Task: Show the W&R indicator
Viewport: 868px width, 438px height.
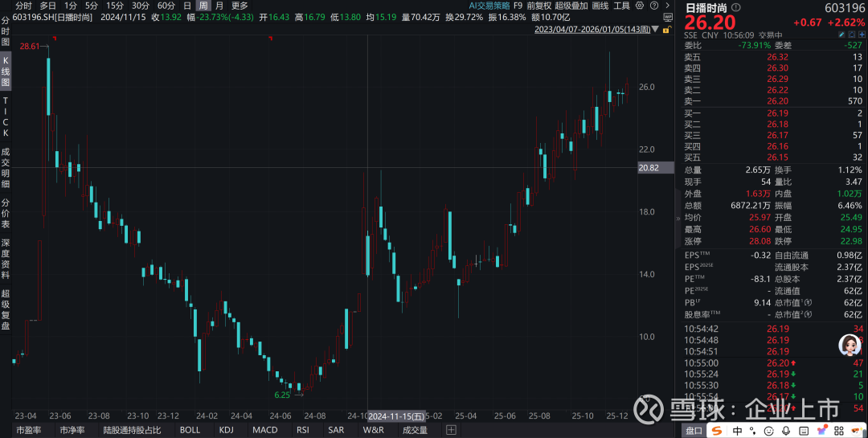Action: pos(374,430)
